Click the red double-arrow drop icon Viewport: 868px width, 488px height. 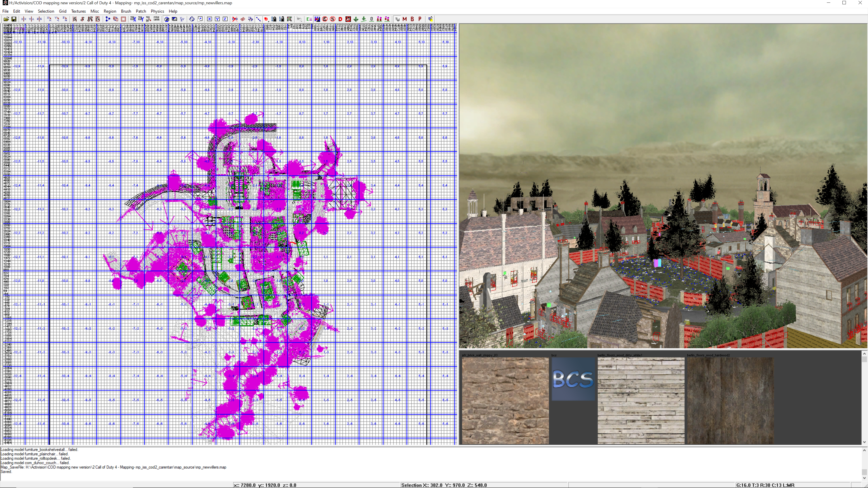click(380, 19)
